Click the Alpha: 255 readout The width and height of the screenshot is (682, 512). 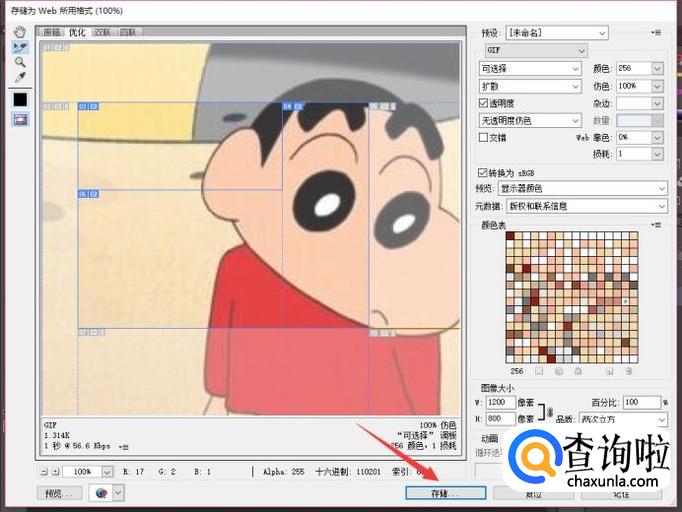click(x=284, y=472)
